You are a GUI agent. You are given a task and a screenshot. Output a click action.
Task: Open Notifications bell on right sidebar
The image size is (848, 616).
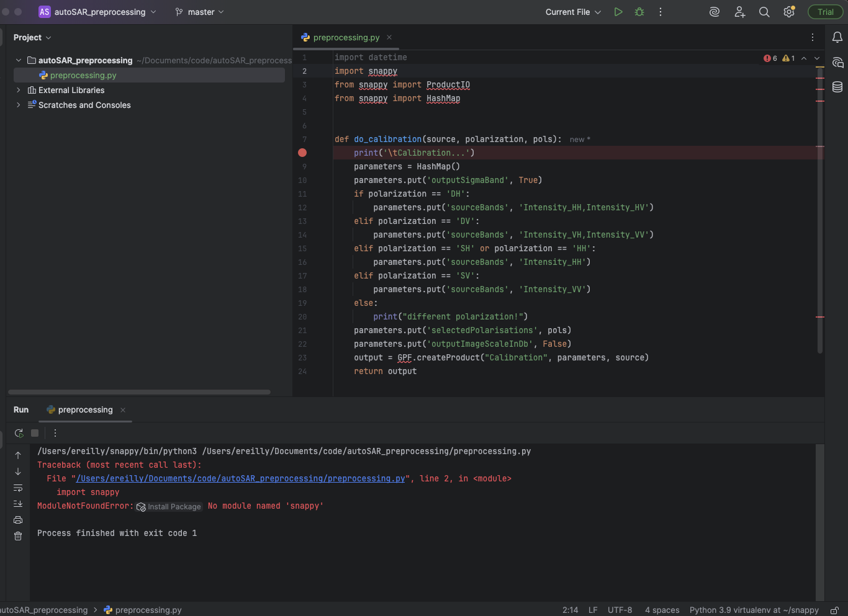point(837,37)
